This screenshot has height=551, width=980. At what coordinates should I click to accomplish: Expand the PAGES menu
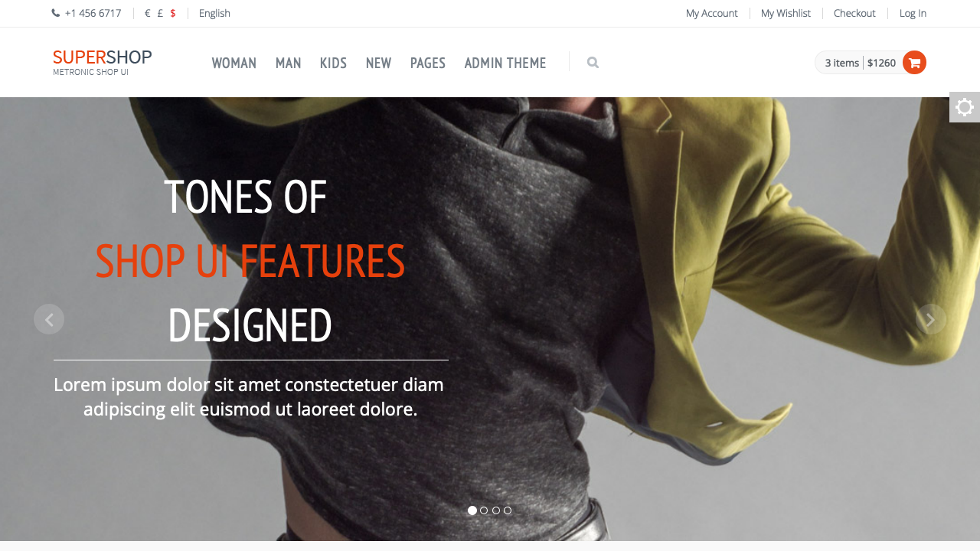(x=428, y=63)
